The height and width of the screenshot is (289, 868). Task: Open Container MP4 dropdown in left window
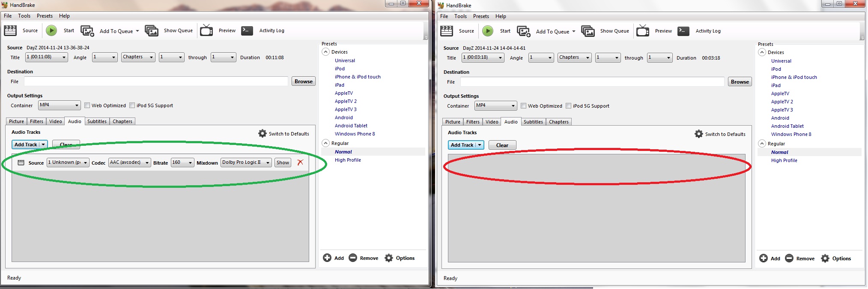click(59, 105)
